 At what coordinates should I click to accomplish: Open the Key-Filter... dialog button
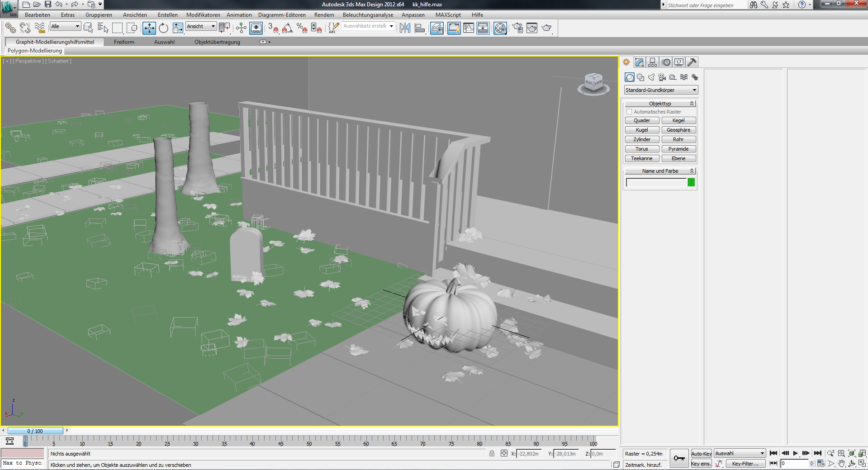745,464
